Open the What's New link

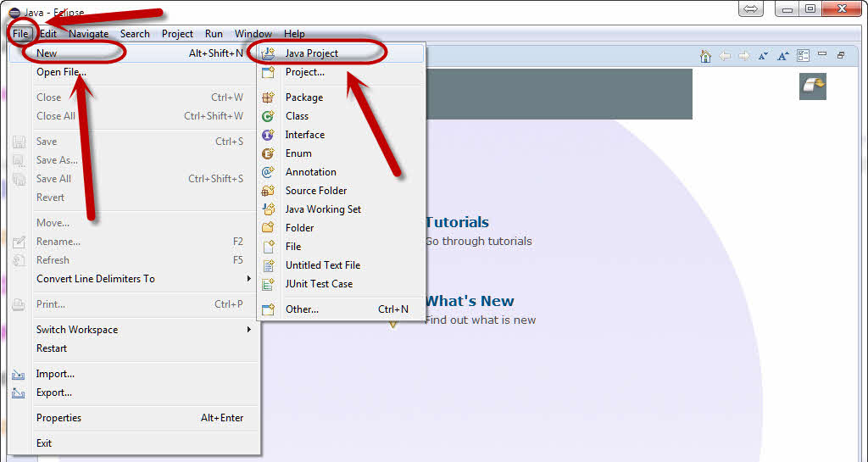(x=470, y=301)
